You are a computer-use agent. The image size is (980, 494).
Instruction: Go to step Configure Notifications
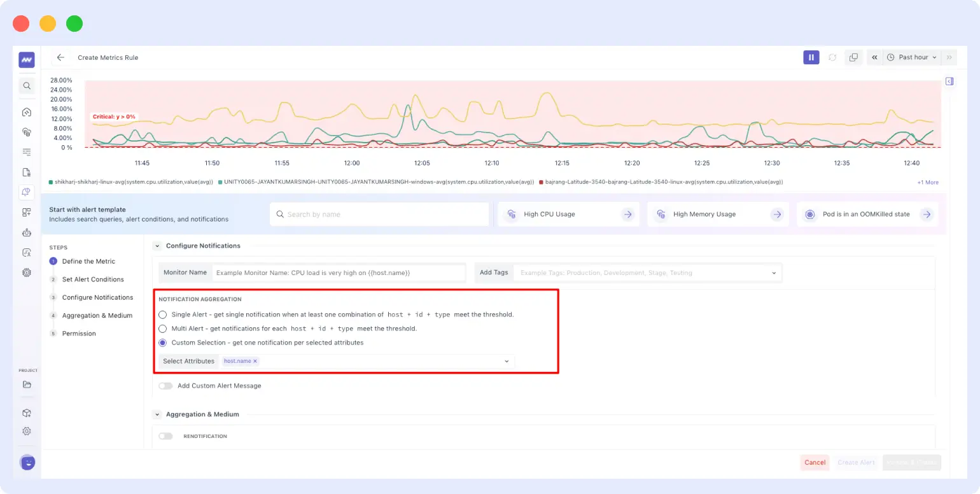pyautogui.click(x=97, y=297)
